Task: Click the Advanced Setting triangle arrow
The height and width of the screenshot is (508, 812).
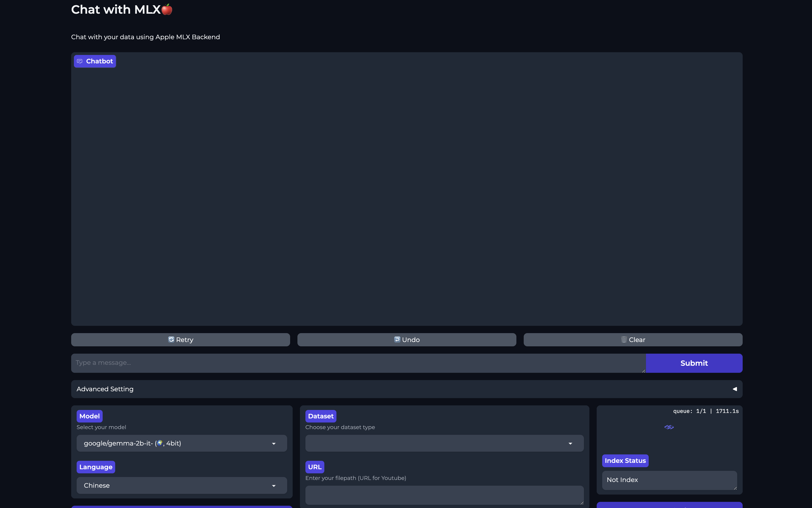Action: coord(735,389)
